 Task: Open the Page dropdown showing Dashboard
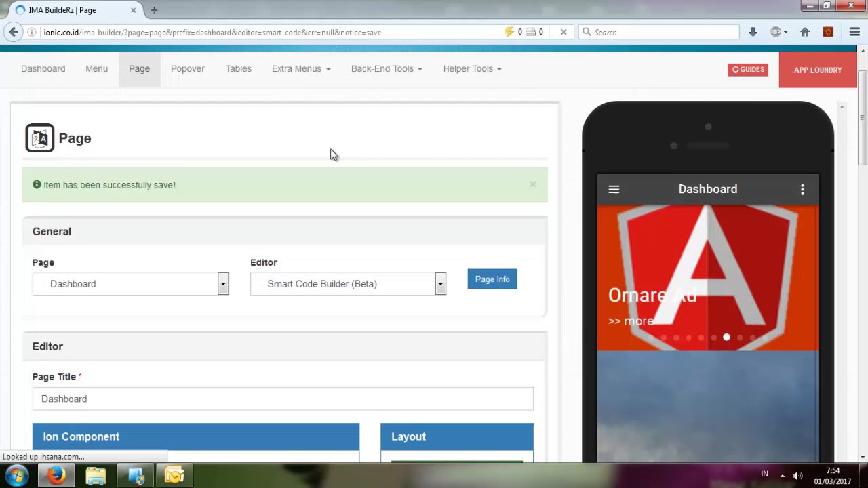[131, 284]
